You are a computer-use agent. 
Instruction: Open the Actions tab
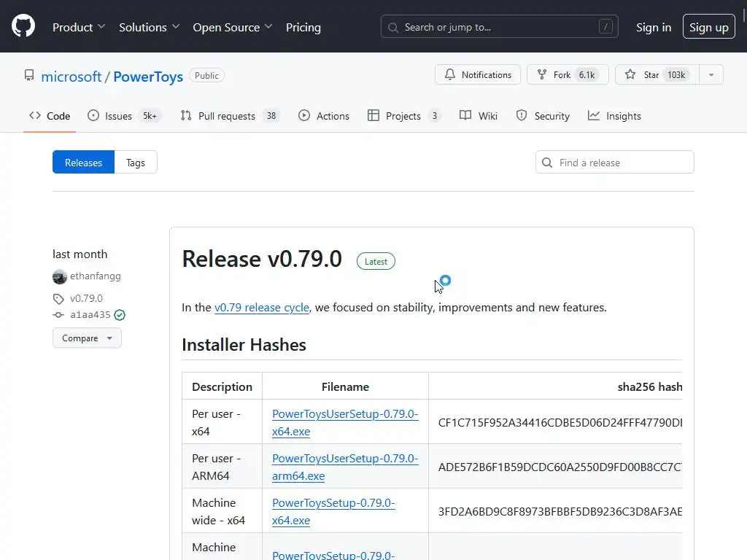(x=324, y=116)
